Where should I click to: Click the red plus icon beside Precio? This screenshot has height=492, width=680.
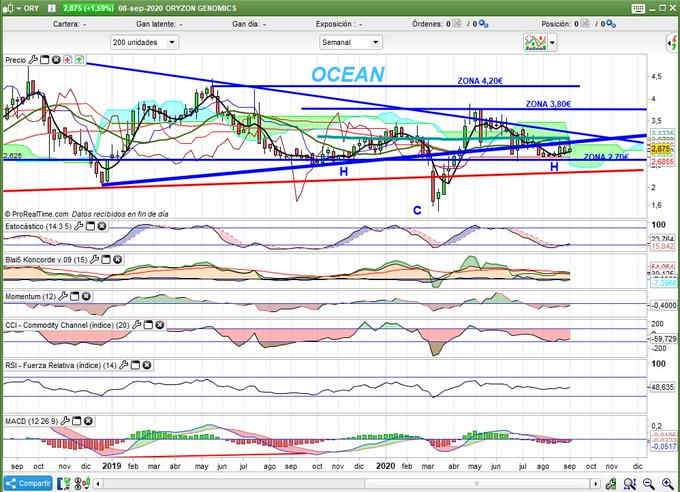click(68, 60)
